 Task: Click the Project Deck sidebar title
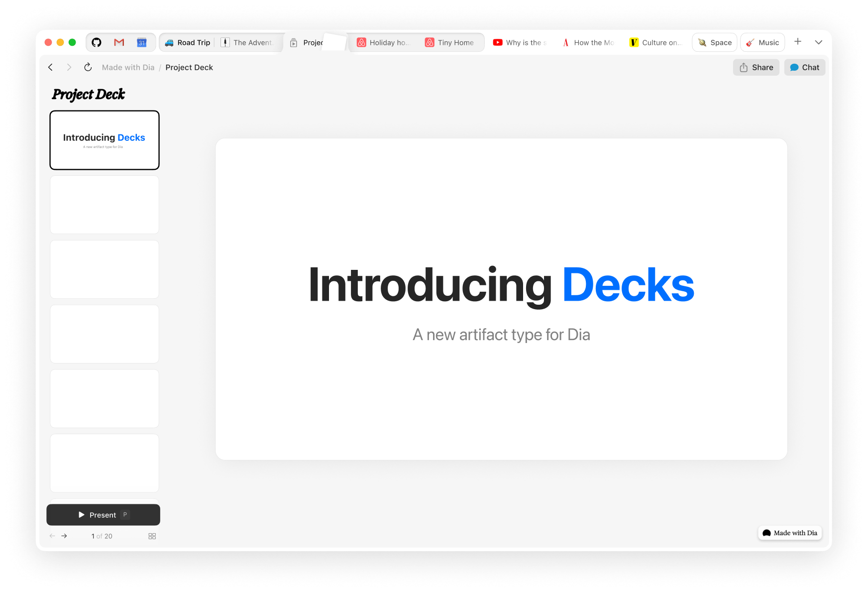click(x=89, y=94)
